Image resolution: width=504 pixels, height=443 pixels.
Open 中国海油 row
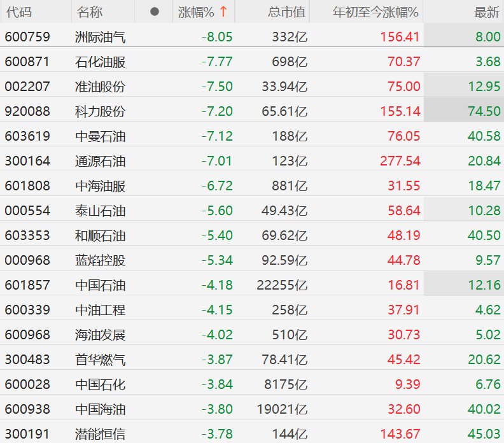point(252,409)
